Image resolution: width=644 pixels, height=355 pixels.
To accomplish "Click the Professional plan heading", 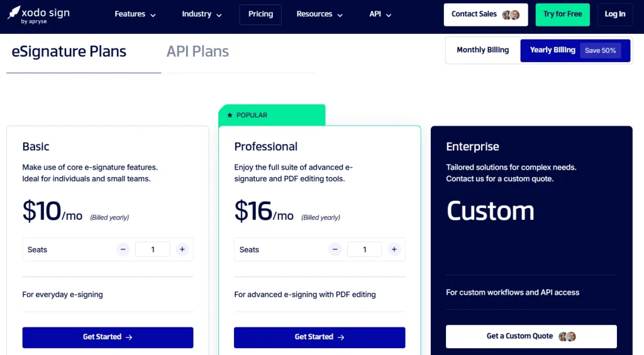I will click(266, 146).
